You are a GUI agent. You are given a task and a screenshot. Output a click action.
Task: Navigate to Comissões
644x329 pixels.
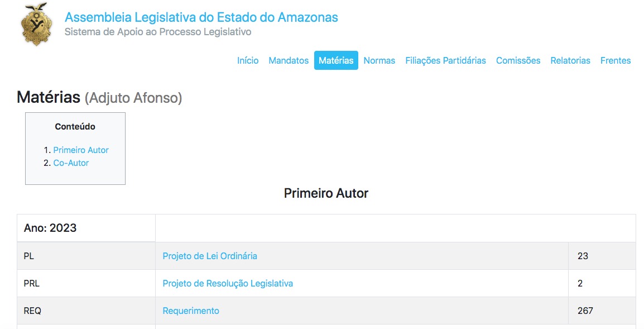point(518,60)
